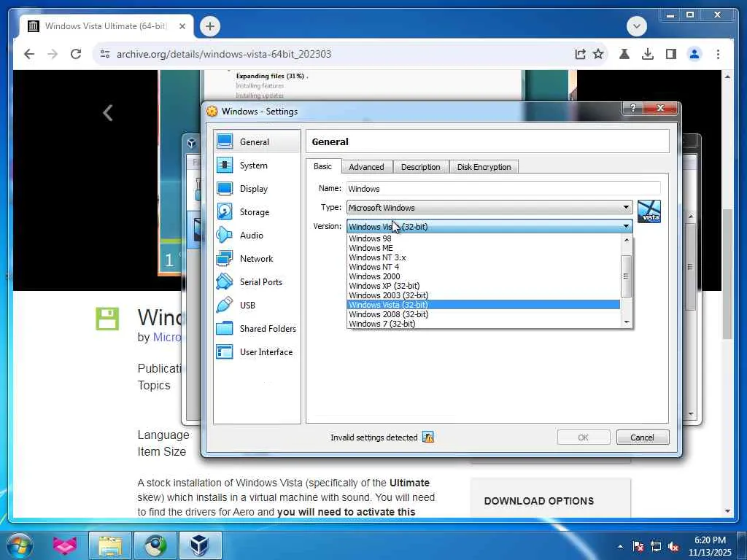Open Chrome downloads icon
747x560 pixels.
(x=648, y=54)
